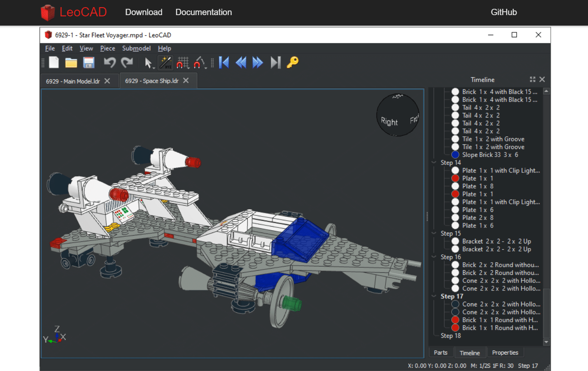The image size is (588, 371).
Task: Switch to the Properties panel tab
Action: (505, 353)
